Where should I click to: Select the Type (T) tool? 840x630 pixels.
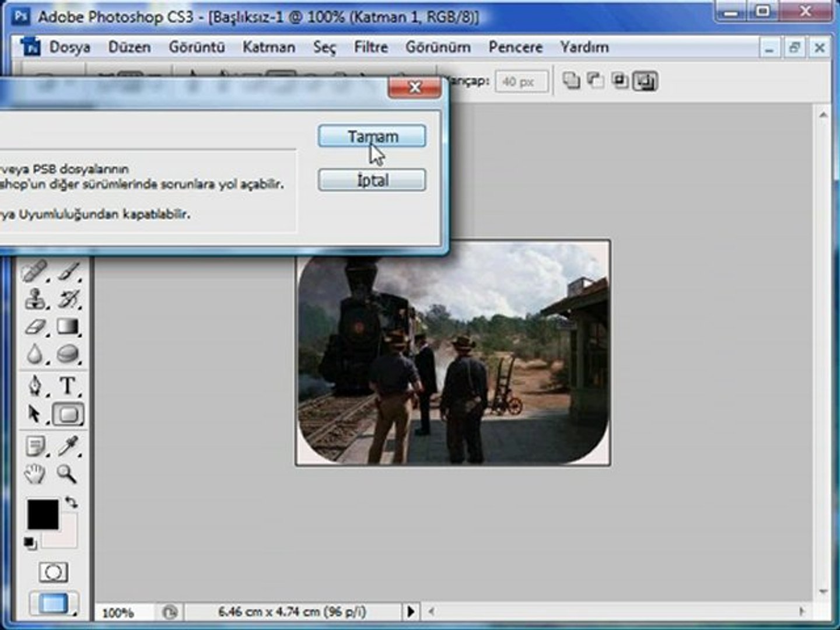click(68, 386)
